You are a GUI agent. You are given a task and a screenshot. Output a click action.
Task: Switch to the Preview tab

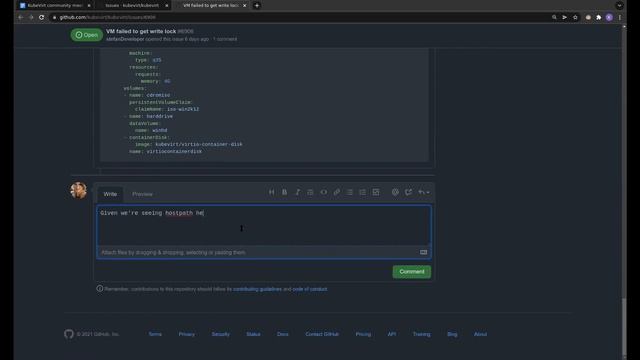[x=142, y=194]
